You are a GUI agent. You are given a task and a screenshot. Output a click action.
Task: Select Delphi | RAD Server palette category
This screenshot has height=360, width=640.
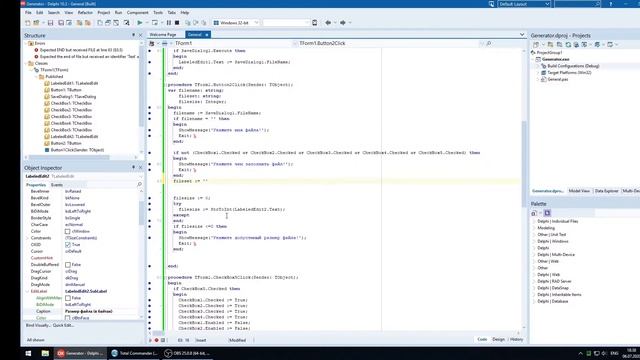(x=554, y=281)
